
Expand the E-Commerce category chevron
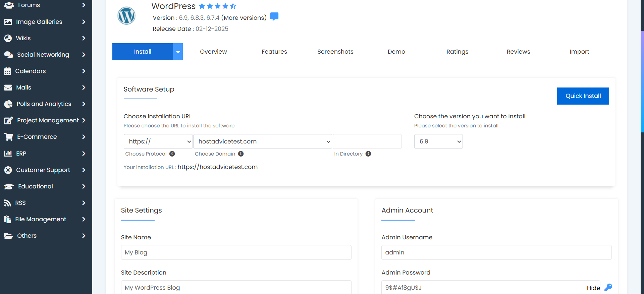84,137
